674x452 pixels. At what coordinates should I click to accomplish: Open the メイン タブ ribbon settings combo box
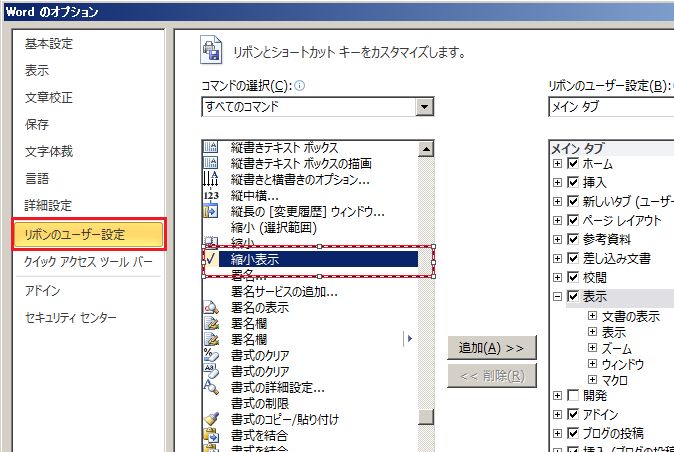click(x=611, y=107)
